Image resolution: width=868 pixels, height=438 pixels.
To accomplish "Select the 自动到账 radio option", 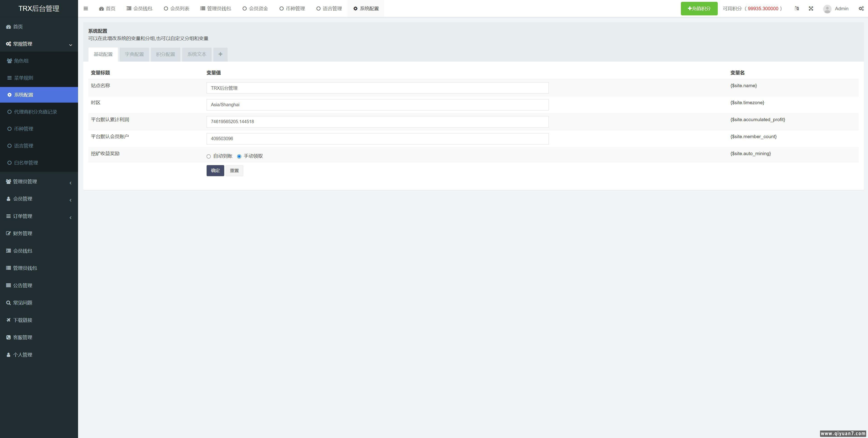I will 209,156.
